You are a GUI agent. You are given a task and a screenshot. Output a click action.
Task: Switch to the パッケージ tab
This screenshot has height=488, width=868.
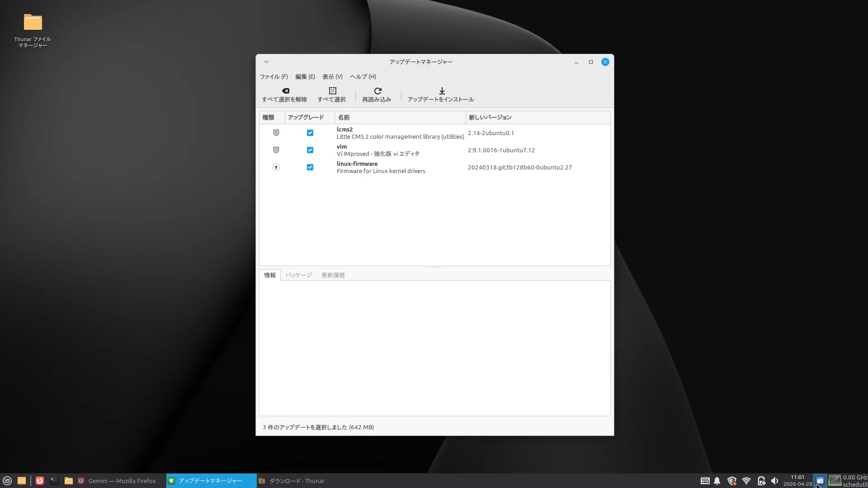(x=298, y=275)
